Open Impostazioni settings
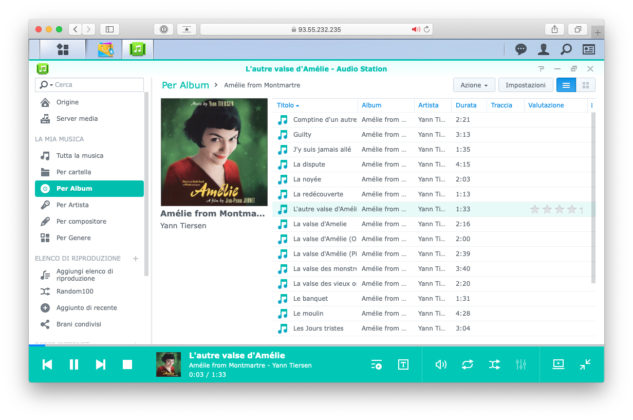The width and height of the screenshot is (633, 420). click(525, 85)
